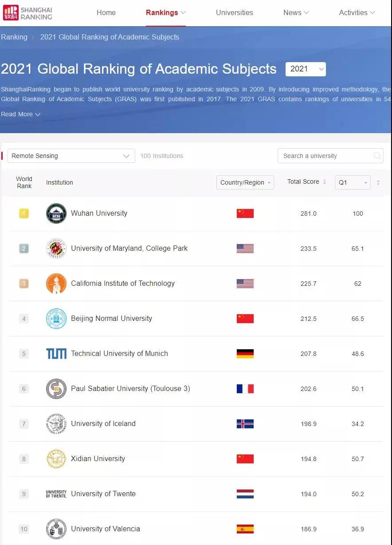Click the 100 Institutions count text
Image resolution: width=392 pixels, height=545 pixels.
click(x=161, y=156)
